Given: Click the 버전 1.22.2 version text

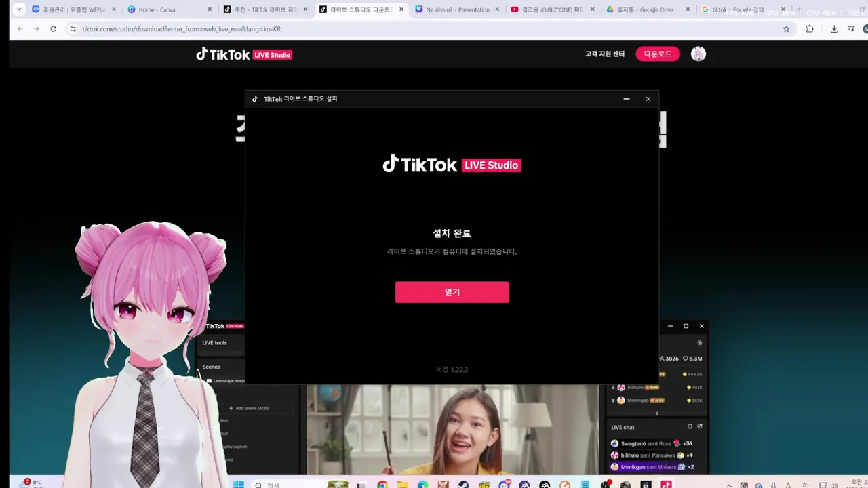Looking at the screenshot, I should 452,369.
